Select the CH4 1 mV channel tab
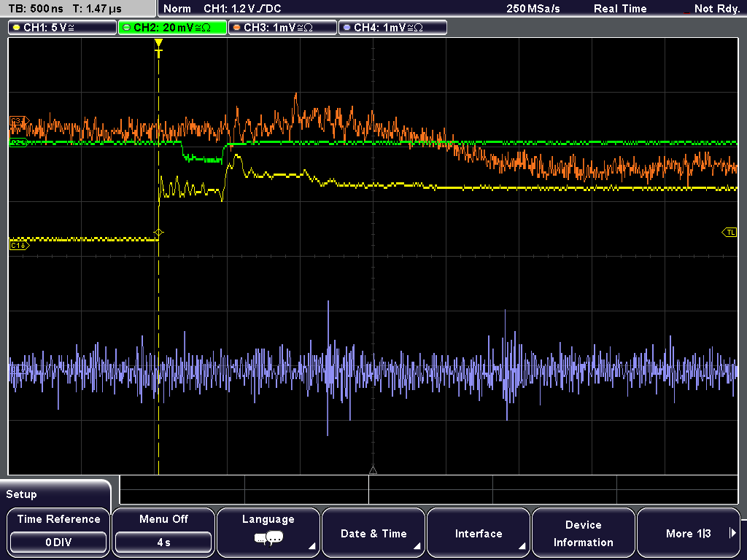747x560 pixels. pos(392,28)
